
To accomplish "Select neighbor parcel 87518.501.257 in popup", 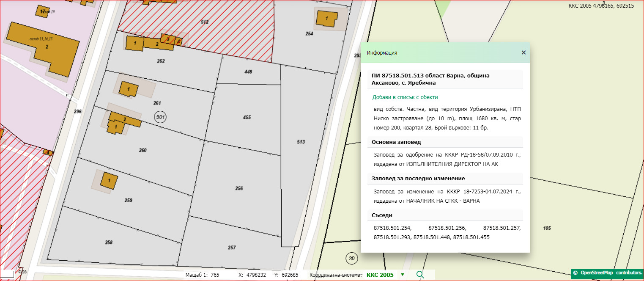I will coord(502,228).
